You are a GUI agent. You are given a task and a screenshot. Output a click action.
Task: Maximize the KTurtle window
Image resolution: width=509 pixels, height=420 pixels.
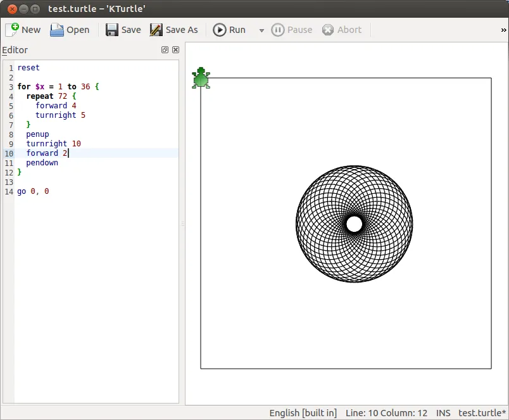35,9
